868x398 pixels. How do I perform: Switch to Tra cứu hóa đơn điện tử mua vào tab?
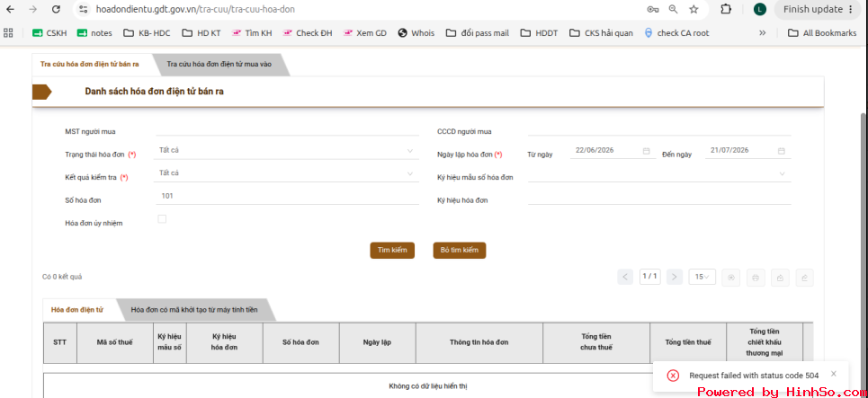(x=219, y=65)
